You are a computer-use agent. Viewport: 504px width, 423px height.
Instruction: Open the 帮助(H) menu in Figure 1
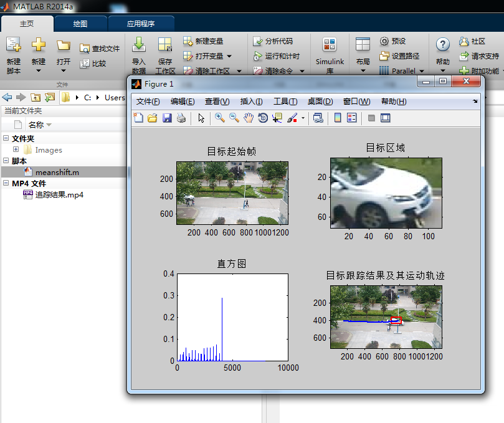(x=394, y=102)
